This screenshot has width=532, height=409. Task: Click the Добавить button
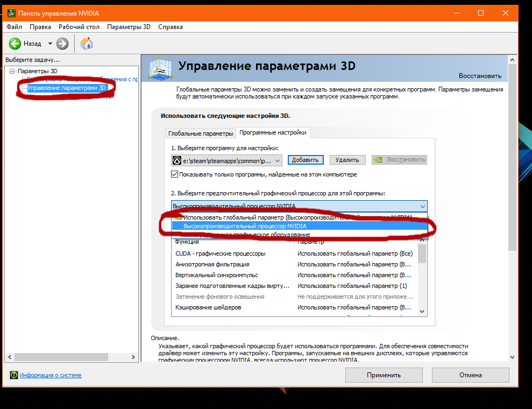[306, 160]
